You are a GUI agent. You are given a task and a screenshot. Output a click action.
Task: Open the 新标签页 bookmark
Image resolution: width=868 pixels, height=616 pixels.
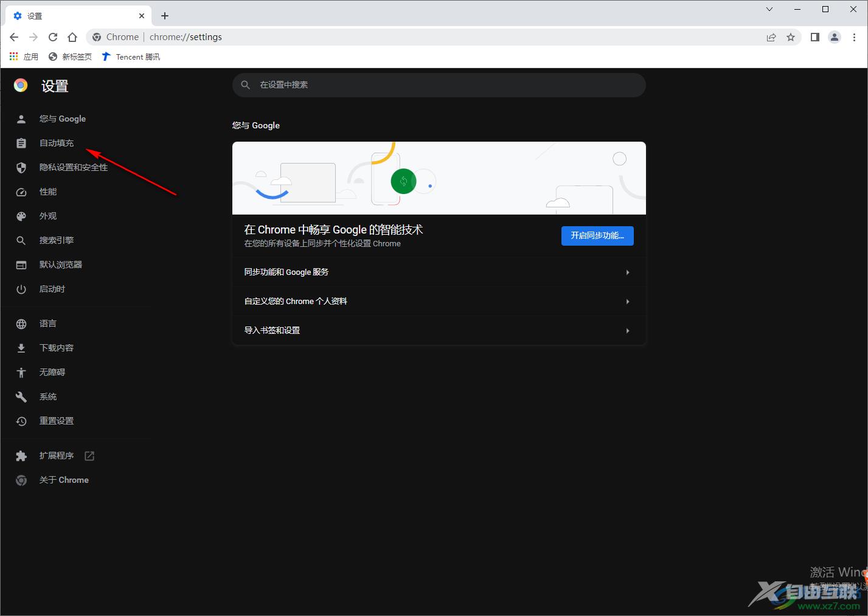(70, 57)
